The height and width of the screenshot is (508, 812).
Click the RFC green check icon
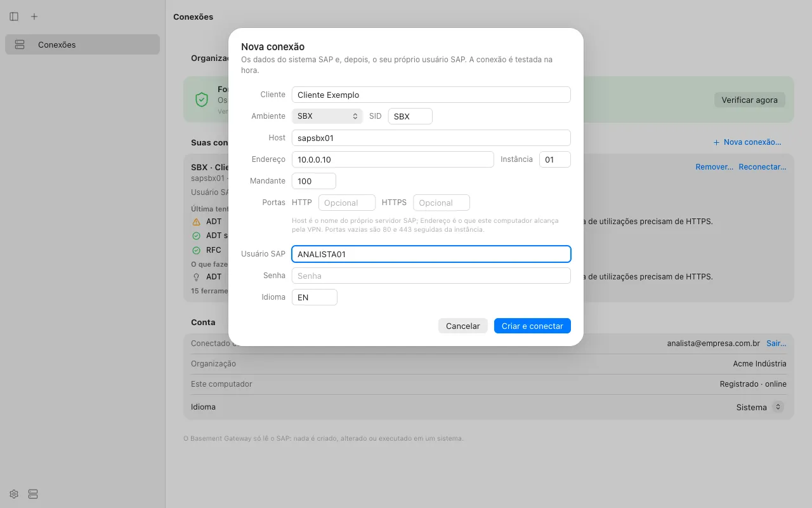click(196, 250)
